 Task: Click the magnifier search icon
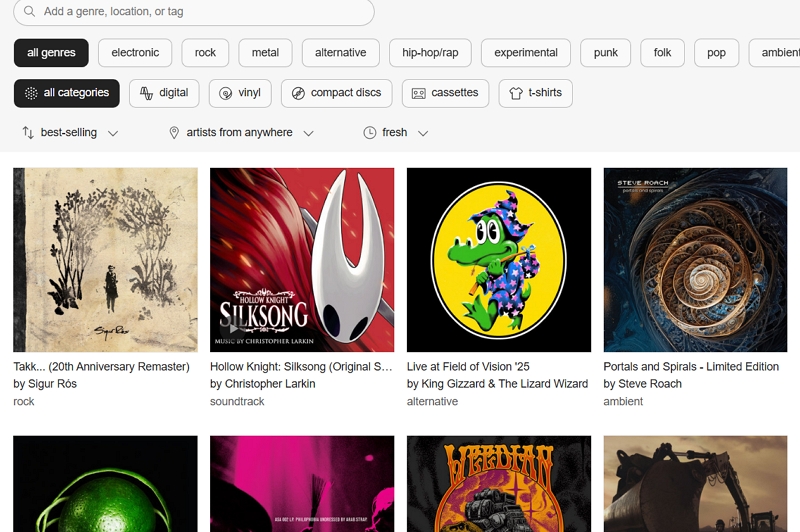[x=30, y=11]
